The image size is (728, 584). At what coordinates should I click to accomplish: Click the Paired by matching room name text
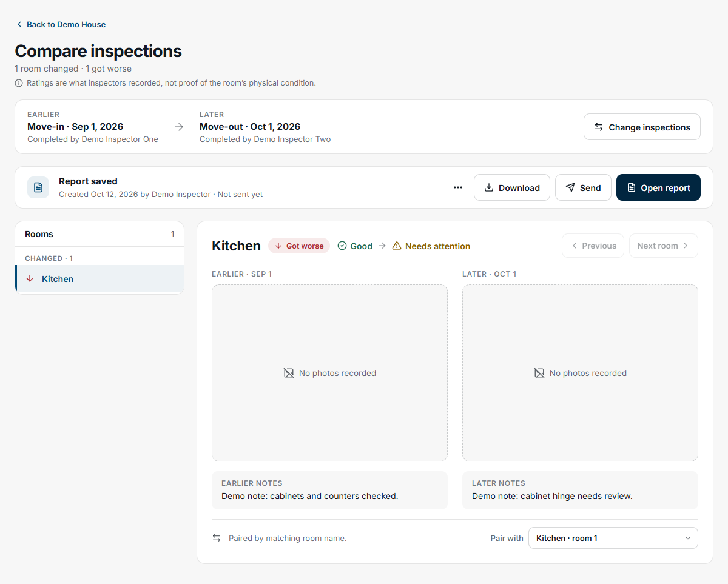(x=288, y=538)
